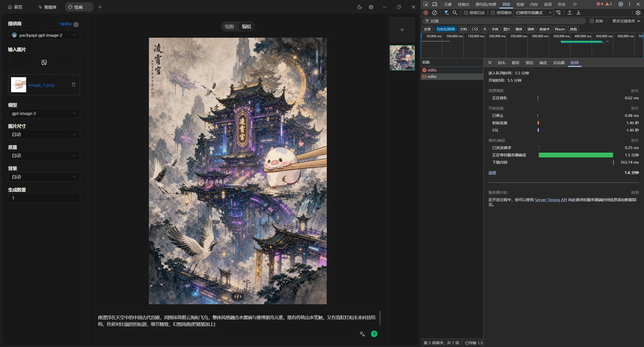The image size is (644, 347).
Task: Open app settings gear in title bar
Action: point(371,7)
